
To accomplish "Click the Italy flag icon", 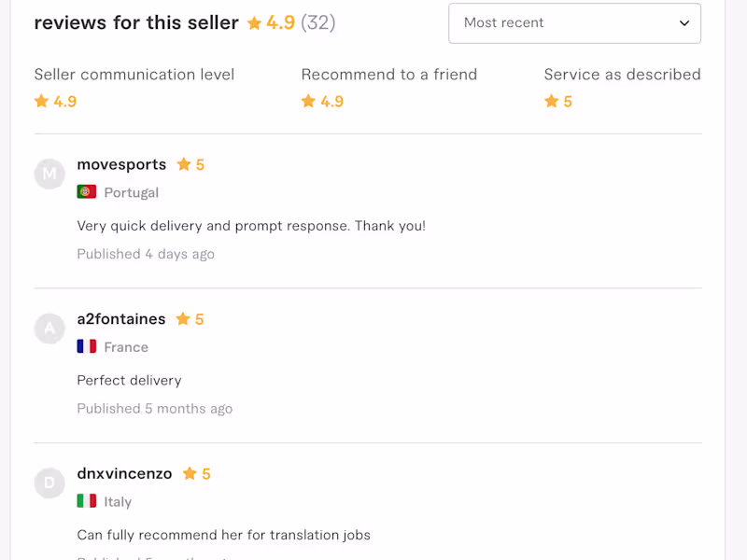I will click(87, 501).
